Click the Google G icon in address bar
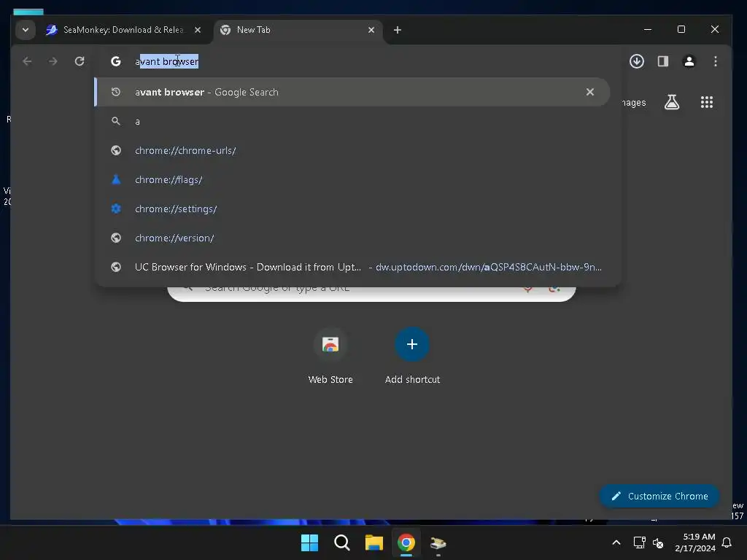Viewport: 747px width, 560px height. click(116, 61)
